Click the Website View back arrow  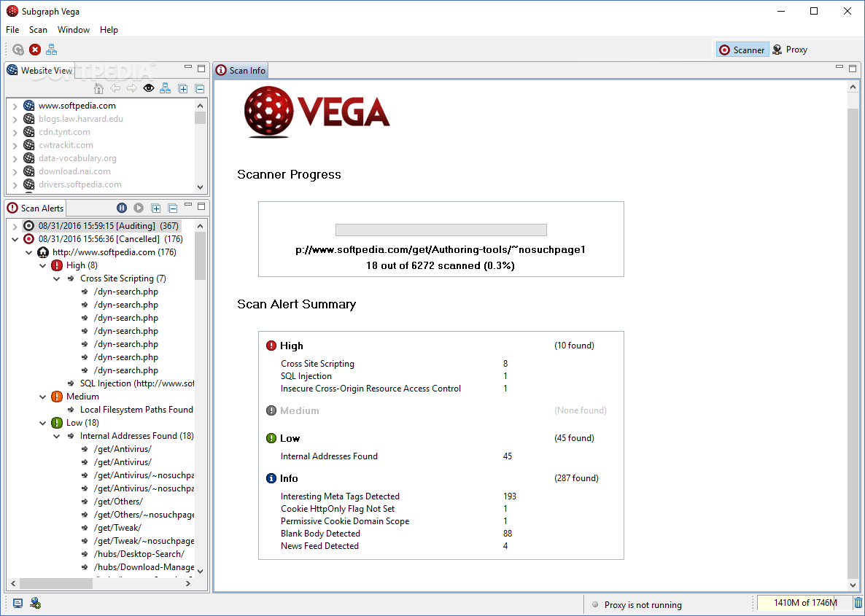(115, 88)
